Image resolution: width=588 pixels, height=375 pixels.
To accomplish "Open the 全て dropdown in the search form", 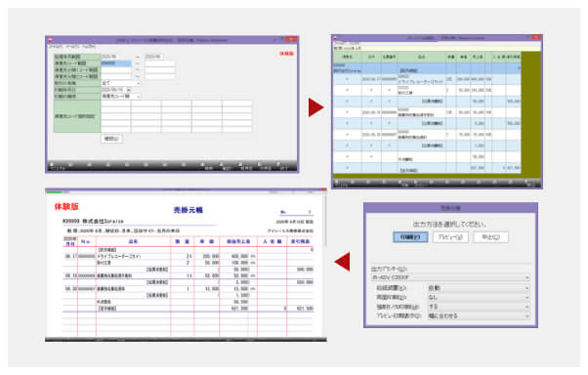I will tap(121, 83).
